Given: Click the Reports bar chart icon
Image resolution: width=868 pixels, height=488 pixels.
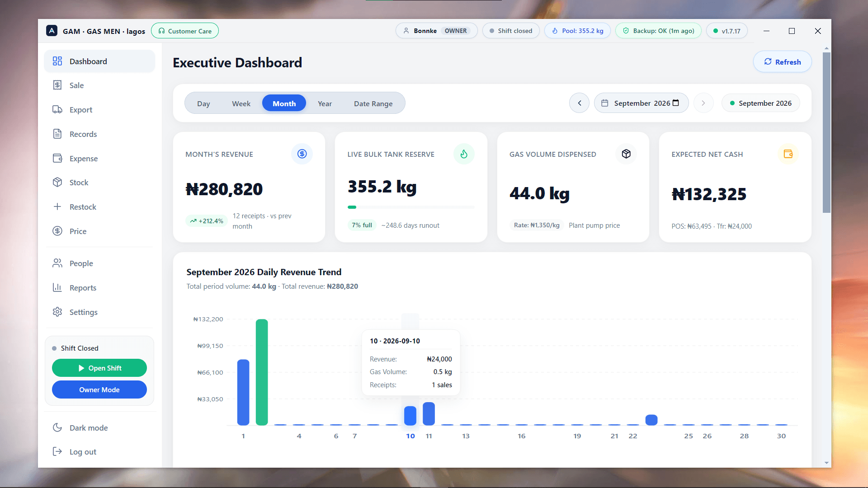Looking at the screenshot, I should click(57, 287).
